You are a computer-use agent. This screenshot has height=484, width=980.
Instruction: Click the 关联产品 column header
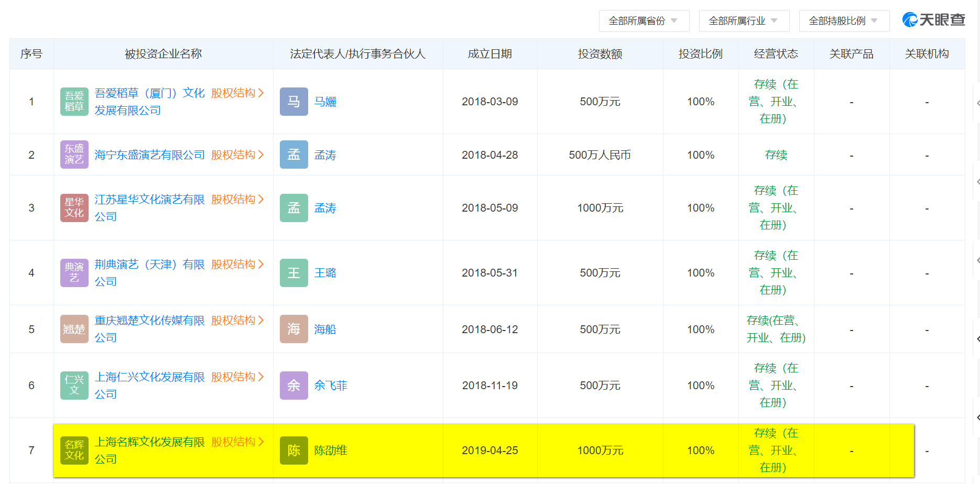click(x=852, y=54)
